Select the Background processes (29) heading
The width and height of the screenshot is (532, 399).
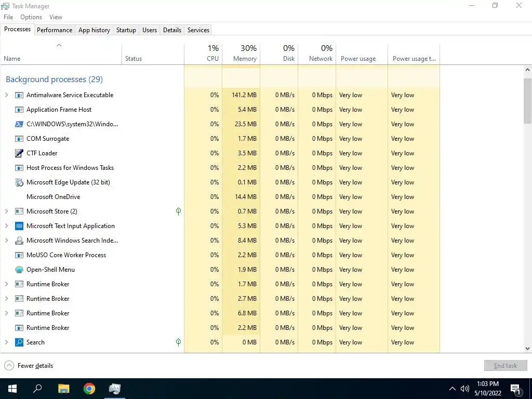54,79
